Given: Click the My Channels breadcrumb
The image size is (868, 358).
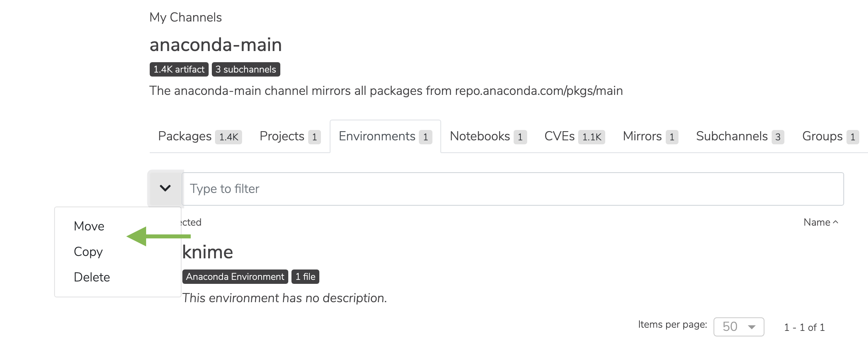Looking at the screenshot, I should [186, 17].
